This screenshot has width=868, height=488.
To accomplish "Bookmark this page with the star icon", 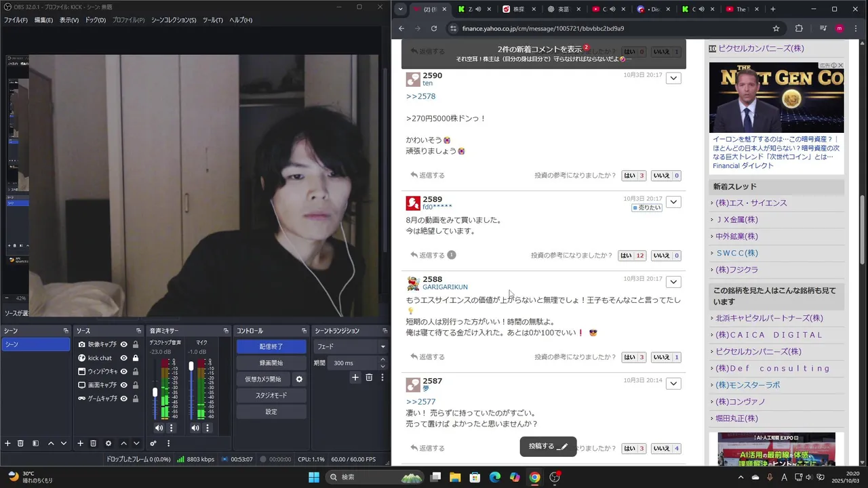I will point(776,28).
